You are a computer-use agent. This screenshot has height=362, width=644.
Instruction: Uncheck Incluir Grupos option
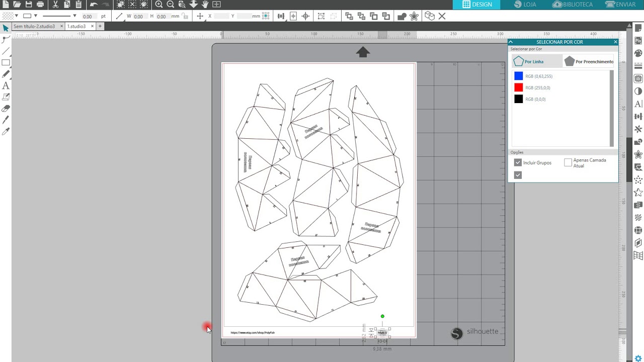[518, 163]
